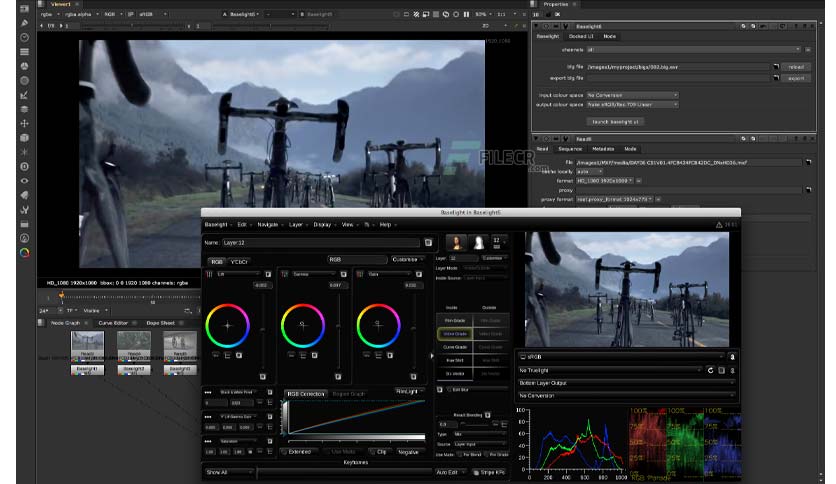Screen dimensions: 836x484
Task: Open the sRGB viewing dropdown in Baselight
Action: 622,357
